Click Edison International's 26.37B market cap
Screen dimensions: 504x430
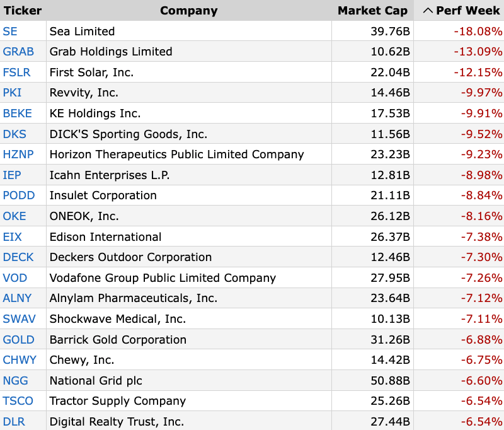point(390,236)
